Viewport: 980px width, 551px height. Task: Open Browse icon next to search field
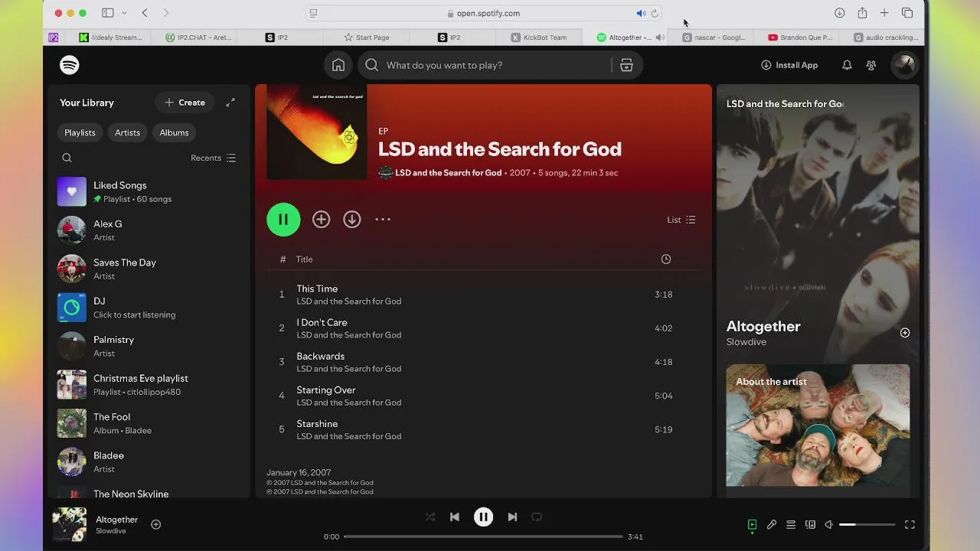[x=626, y=65]
